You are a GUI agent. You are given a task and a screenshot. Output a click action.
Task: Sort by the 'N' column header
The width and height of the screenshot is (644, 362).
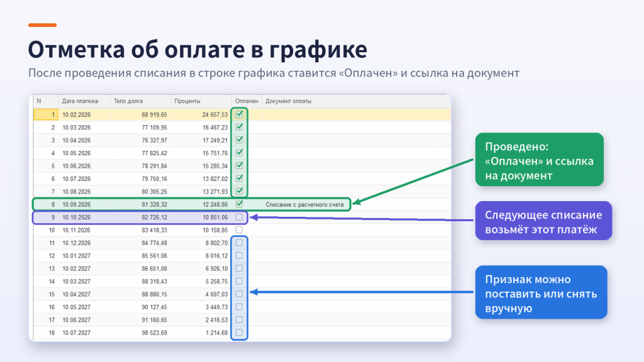tap(45, 101)
